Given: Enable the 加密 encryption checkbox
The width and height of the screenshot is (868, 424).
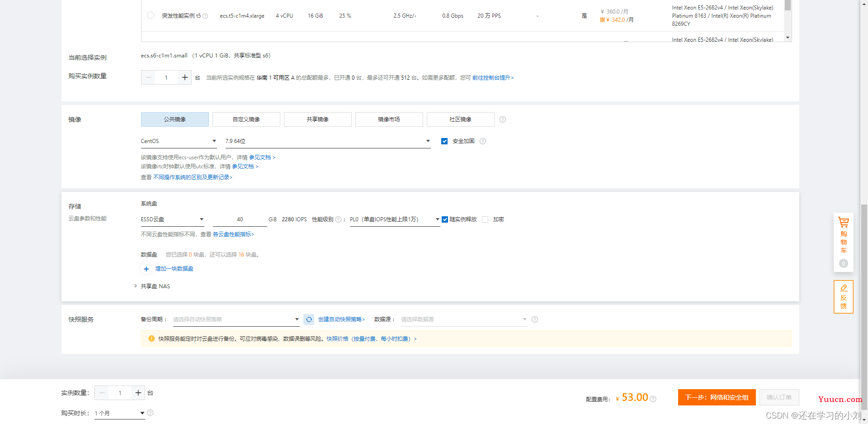Looking at the screenshot, I should pos(485,219).
